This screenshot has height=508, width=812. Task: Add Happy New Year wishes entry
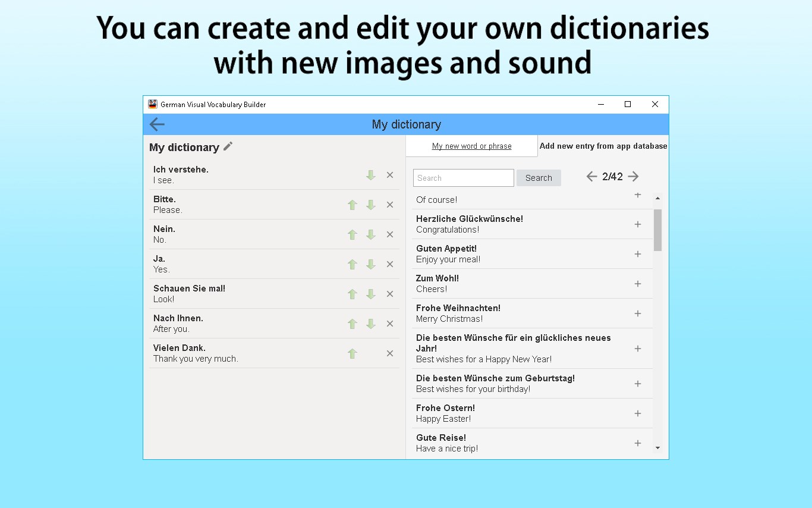pyautogui.click(x=638, y=349)
